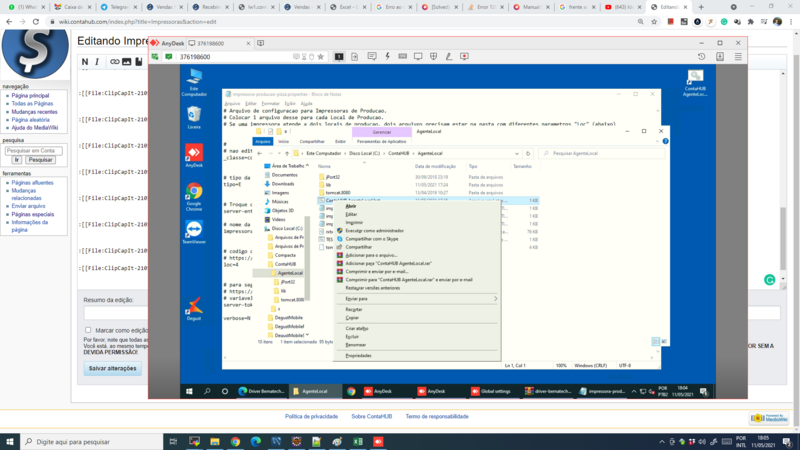Select Executar como administrador menu entry

point(374,231)
